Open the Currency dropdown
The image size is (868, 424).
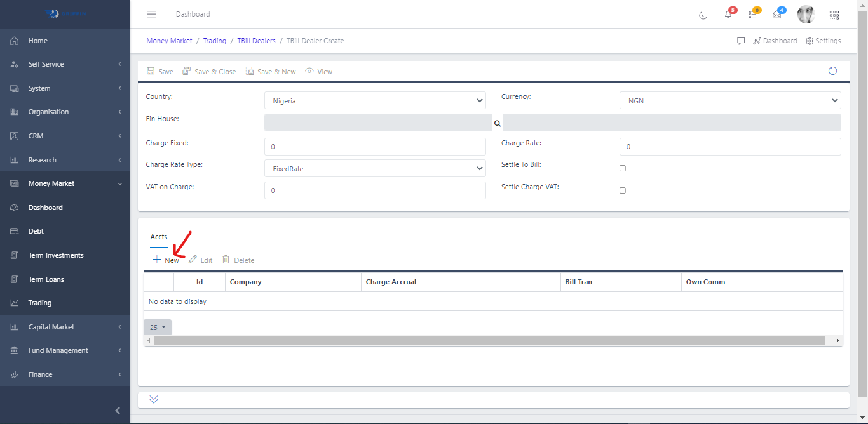pos(729,100)
